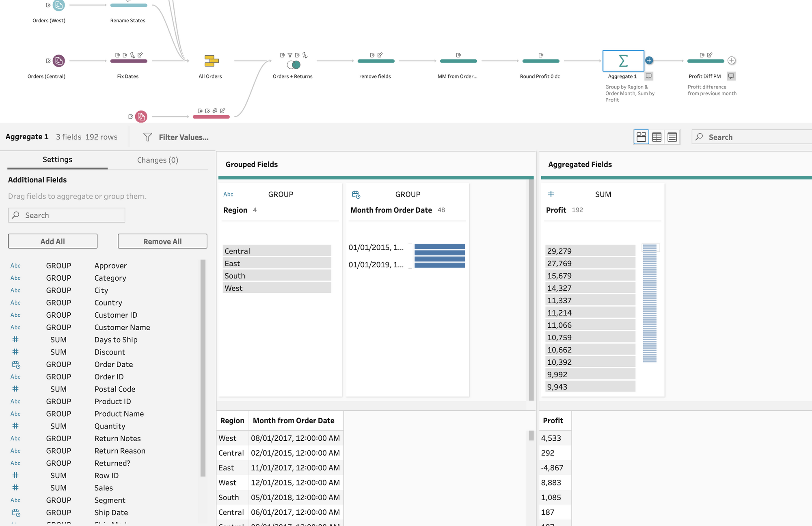Change GROUP type on Region field
Image resolution: width=812 pixels, height=526 pixels.
281,195
